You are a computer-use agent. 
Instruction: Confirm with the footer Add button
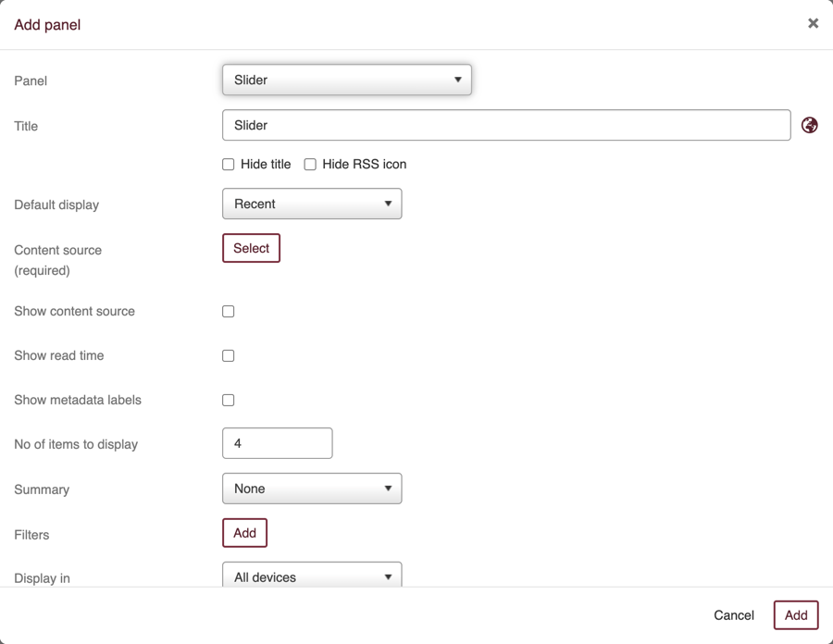[x=796, y=615]
